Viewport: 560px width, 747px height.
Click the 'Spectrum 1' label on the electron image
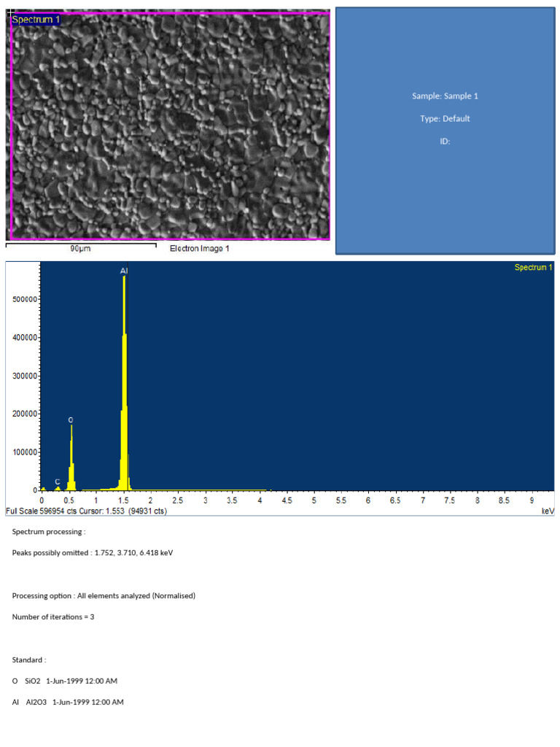point(36,20)
